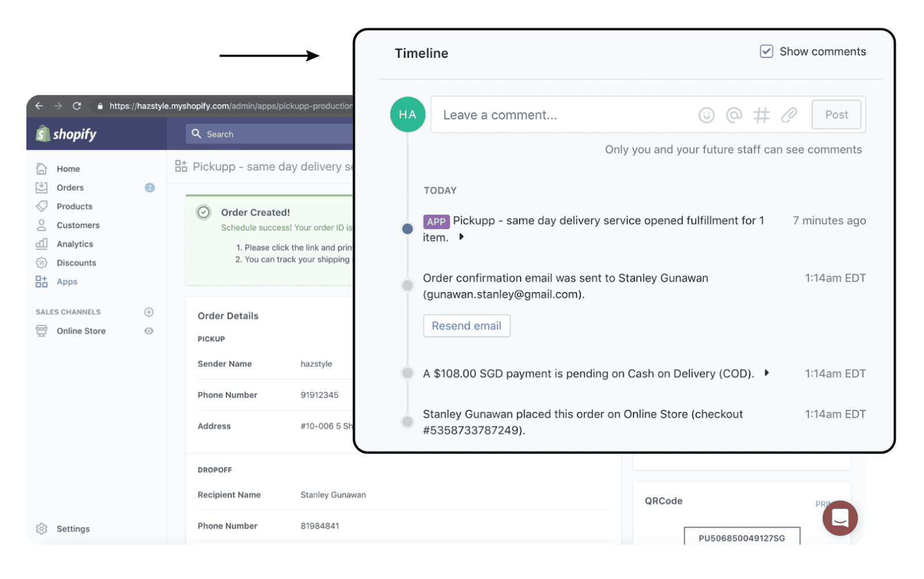Click the APP badge in timeline
Image resolution: width=924 pixels, height=579 pixels.
coord(436,221)
